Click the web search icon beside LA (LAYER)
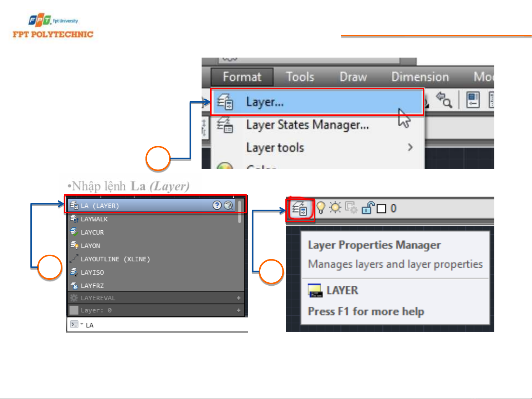The image size is (532, 399). point(229,205)
